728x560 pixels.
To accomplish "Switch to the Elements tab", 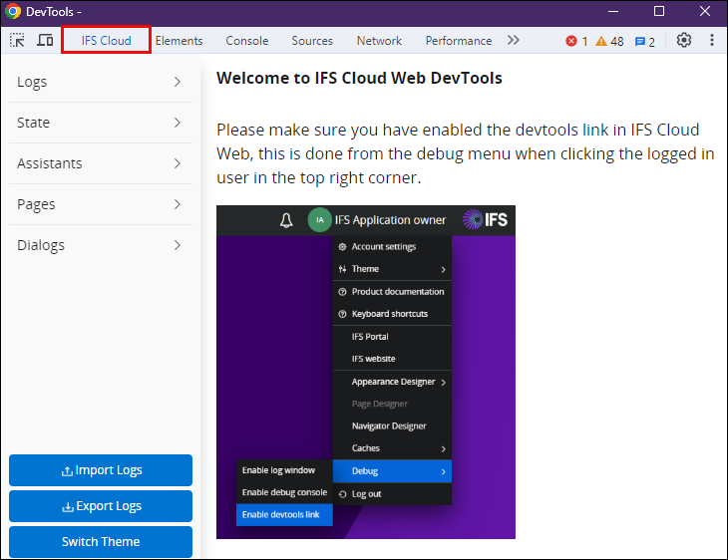I will (179, 41).
